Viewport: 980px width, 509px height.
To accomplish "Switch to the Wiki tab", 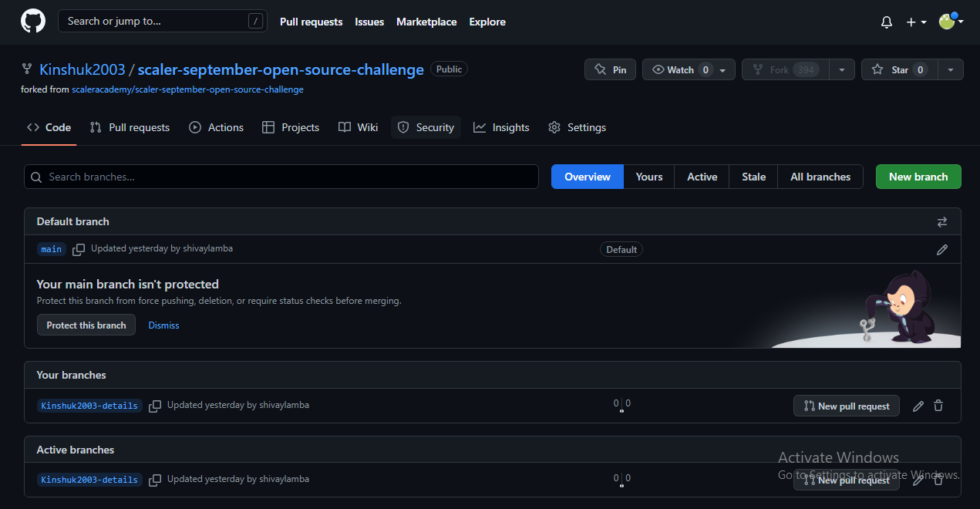I will click(359, 127).
